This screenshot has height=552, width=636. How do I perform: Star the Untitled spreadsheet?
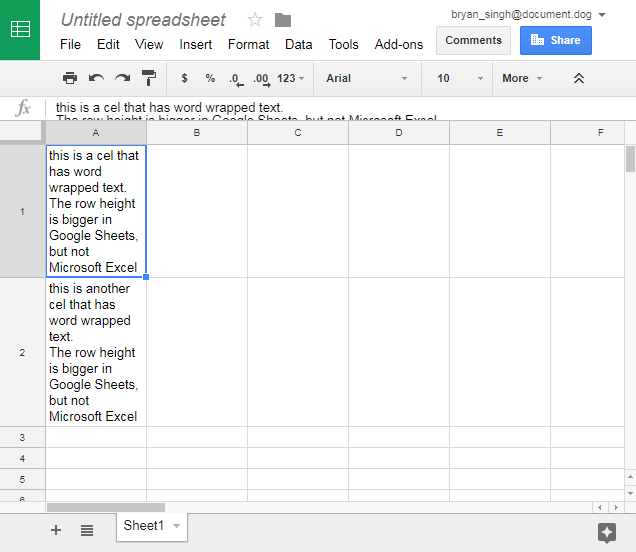tap(255, 20)
